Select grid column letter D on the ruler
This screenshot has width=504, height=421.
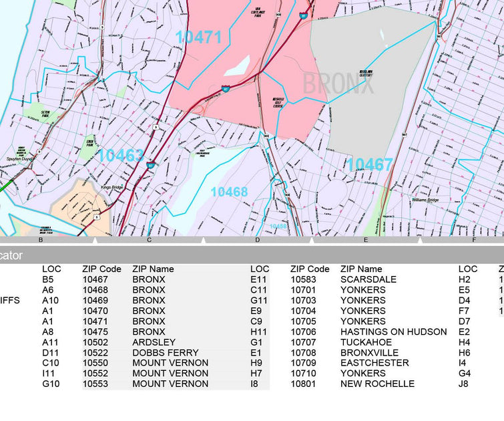tap(257, 239)
